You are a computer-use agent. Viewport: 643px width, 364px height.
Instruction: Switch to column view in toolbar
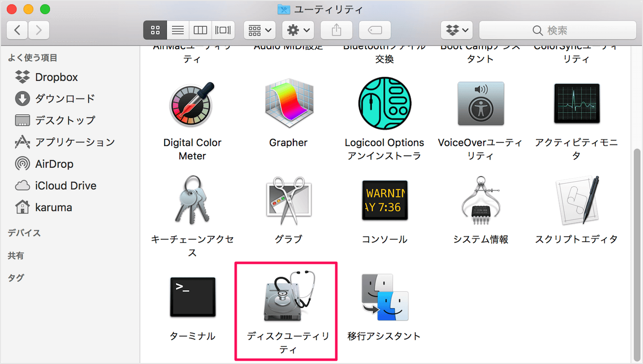(x=200, y=30)
